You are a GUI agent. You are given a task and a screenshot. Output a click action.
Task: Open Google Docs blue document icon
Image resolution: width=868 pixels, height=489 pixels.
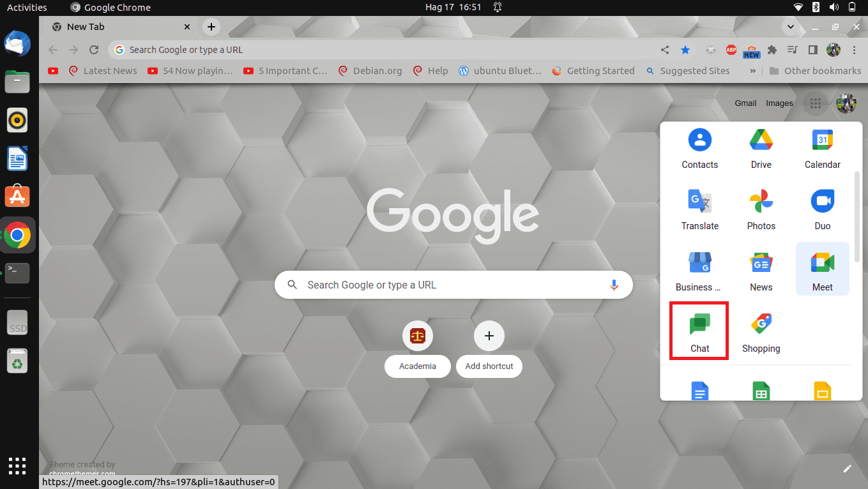tap(699, 391)
